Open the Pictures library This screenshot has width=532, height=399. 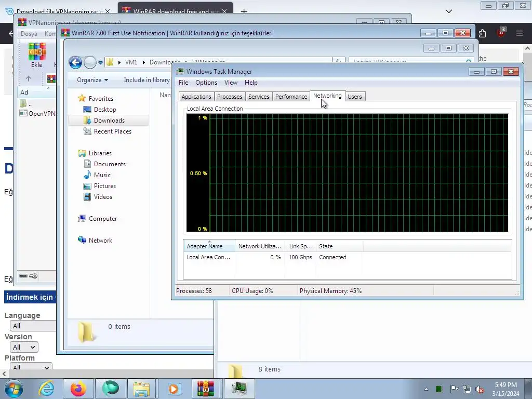[104, 186]
